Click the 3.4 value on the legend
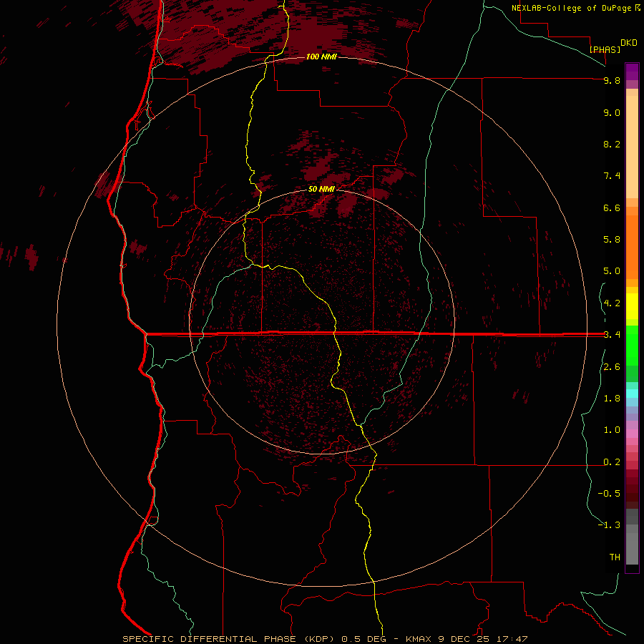 [612, 334]
